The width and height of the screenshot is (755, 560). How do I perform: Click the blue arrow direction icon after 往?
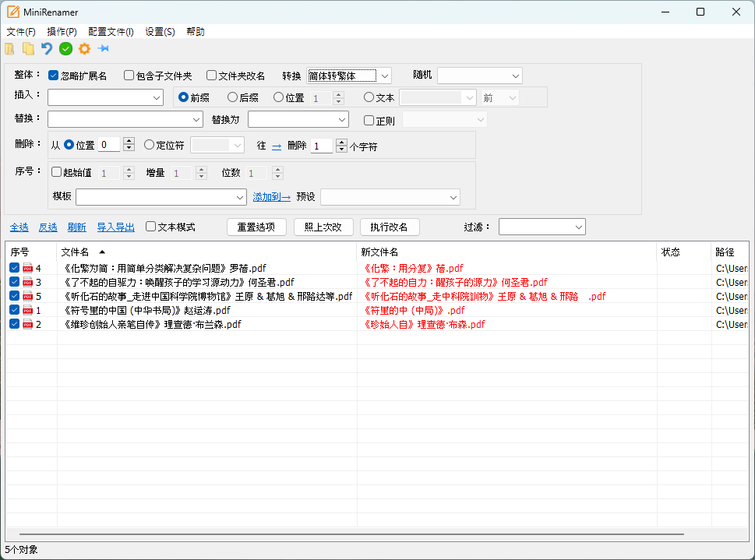click(x=276, y=146)
